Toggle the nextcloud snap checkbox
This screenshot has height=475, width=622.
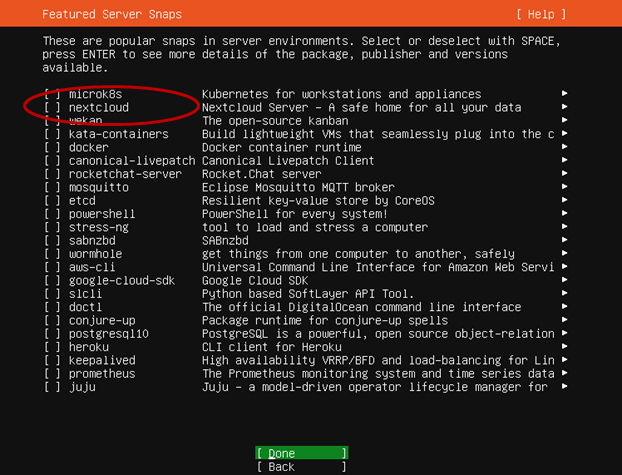point(52,107)
